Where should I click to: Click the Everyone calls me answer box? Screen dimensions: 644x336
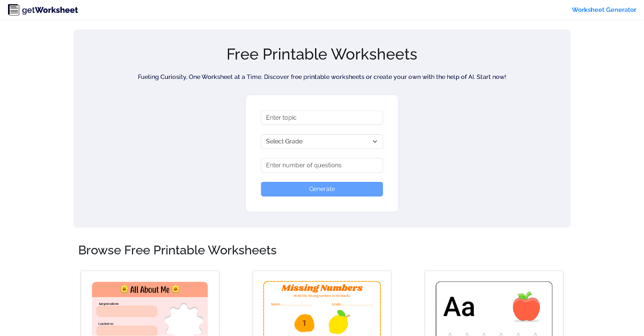[127, 311]
